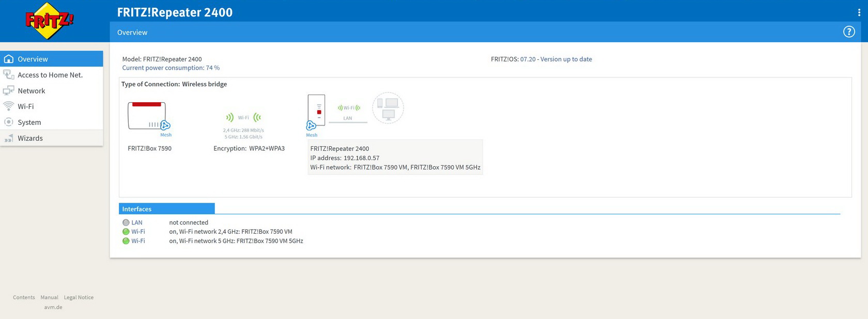Open the Manual footer link
The image size is (868, 319).
point(50,297)
